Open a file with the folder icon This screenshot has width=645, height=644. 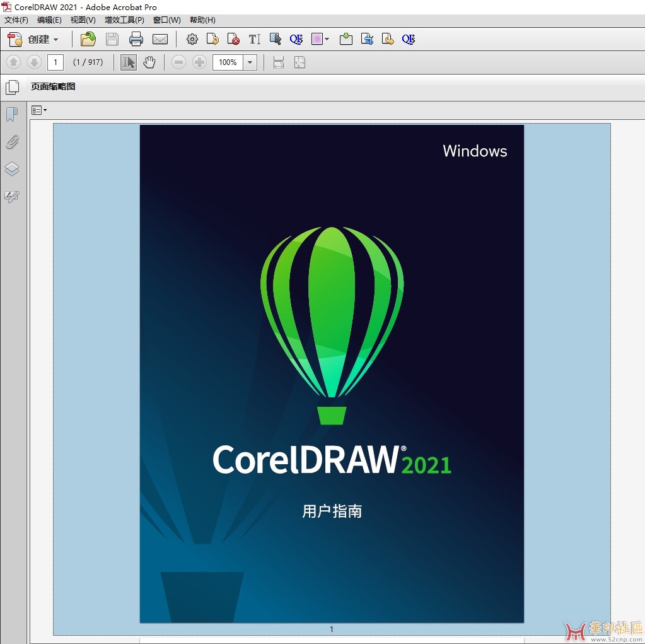point(88,39)
